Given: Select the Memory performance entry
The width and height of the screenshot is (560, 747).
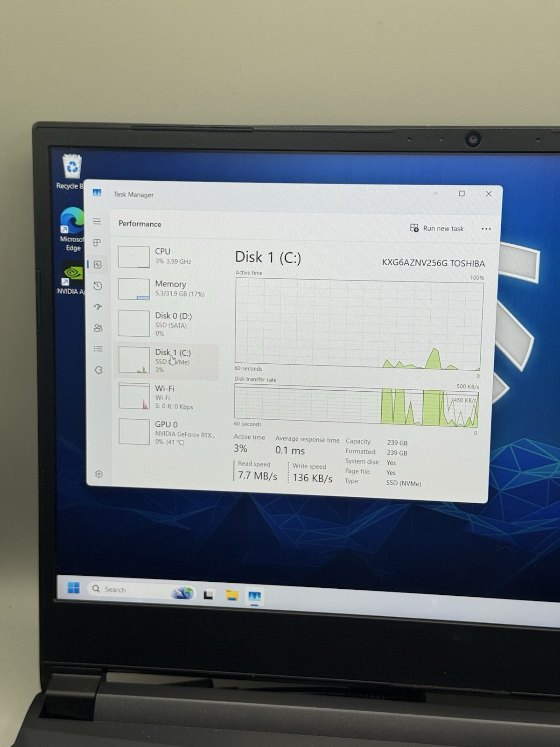Looking at the screenshot, I should pyautogui.click(x=167, y=289).
